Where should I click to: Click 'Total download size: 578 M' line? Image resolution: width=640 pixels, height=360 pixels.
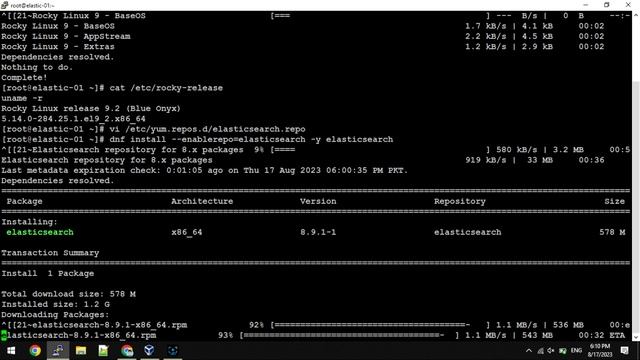[69, 294]
